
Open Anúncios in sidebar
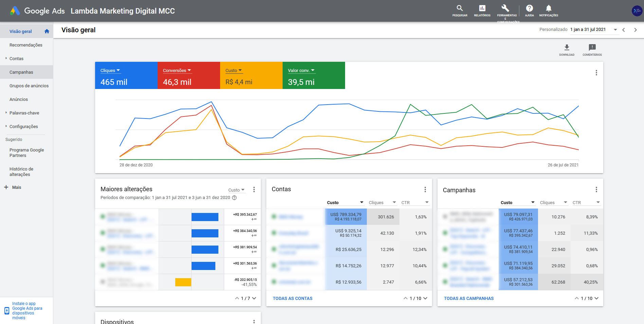[26, 99]
